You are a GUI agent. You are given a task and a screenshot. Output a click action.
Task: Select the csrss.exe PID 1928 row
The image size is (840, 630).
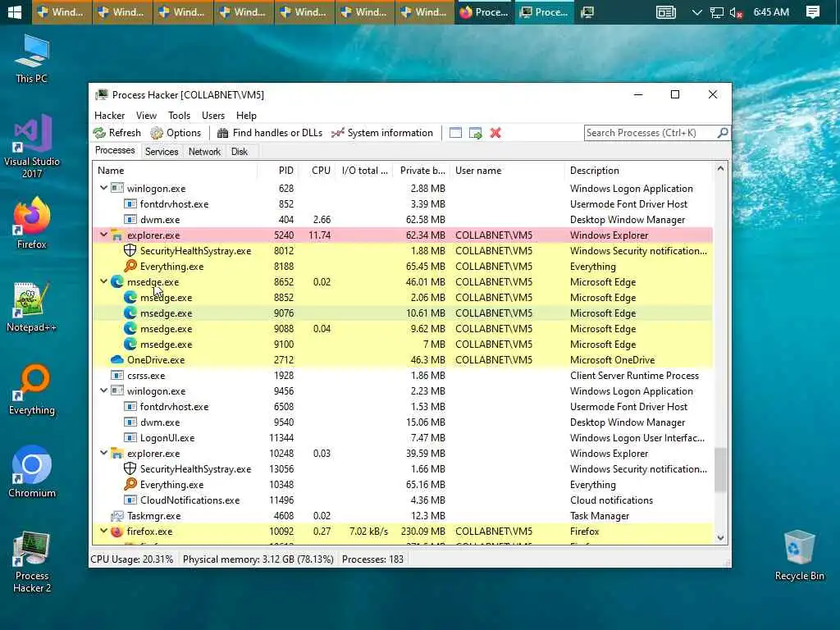click(x=403, y=376)
